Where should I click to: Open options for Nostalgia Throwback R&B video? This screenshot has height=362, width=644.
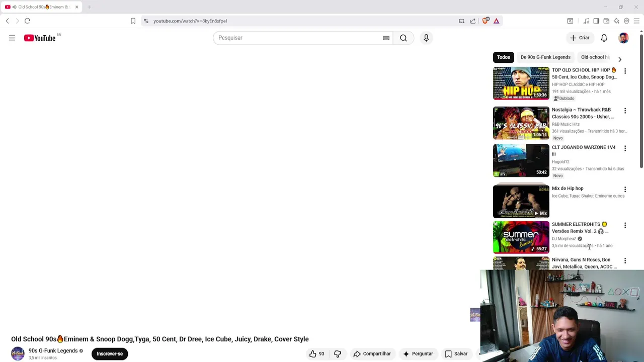pyautogui.click(x=625, y=111)
